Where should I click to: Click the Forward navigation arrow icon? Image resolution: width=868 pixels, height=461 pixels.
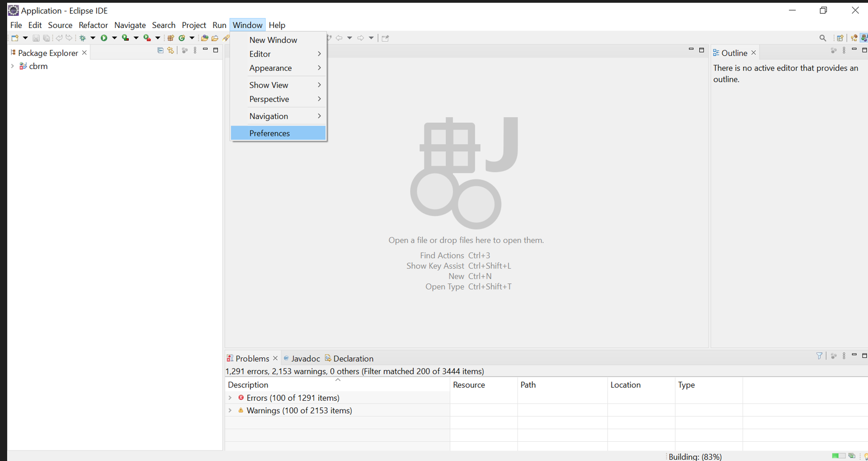(x=360, y=38)
